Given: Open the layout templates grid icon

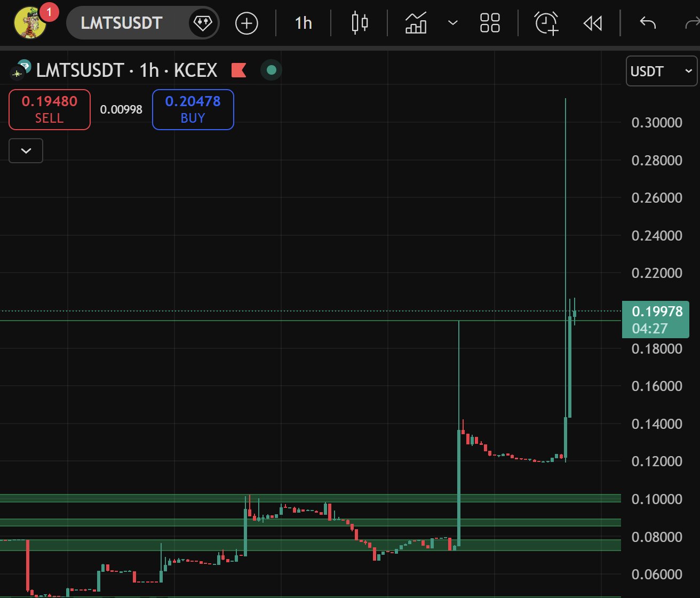Looking at the screenshot, I should (489, 23).
